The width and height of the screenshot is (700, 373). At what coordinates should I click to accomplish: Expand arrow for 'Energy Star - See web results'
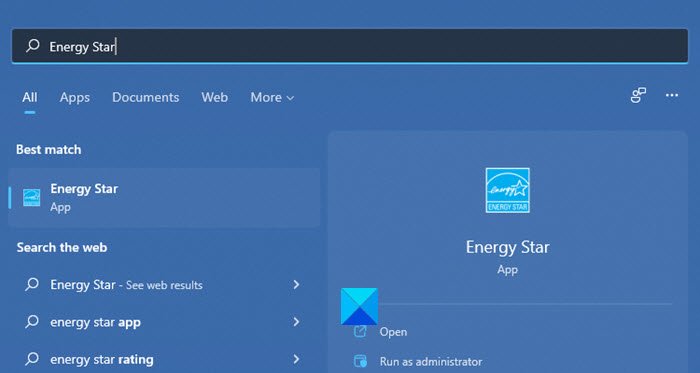(296, 285)
